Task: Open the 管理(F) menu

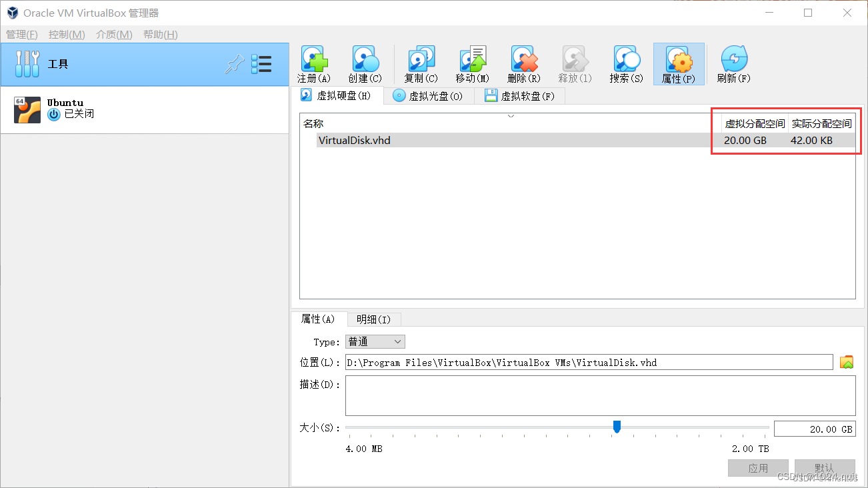Action: coord(21,35)
